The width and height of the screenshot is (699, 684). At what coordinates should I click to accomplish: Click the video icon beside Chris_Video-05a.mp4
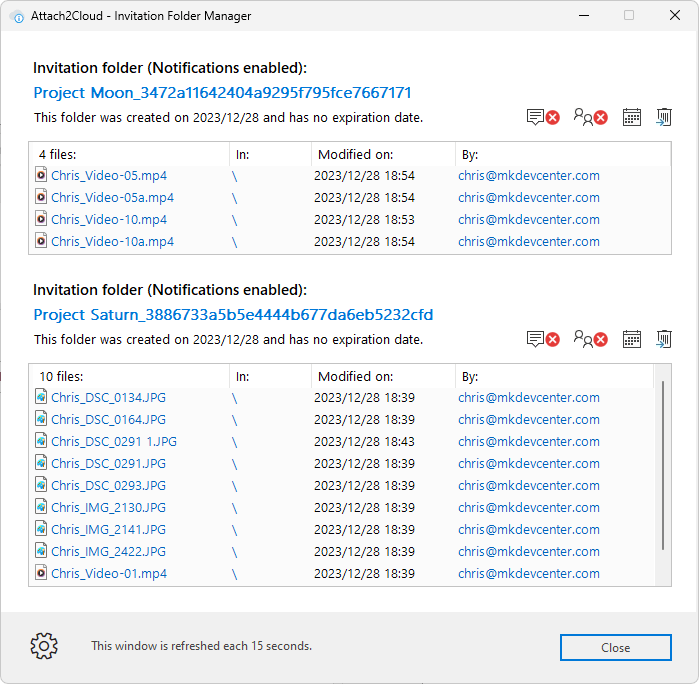[41, 197]
